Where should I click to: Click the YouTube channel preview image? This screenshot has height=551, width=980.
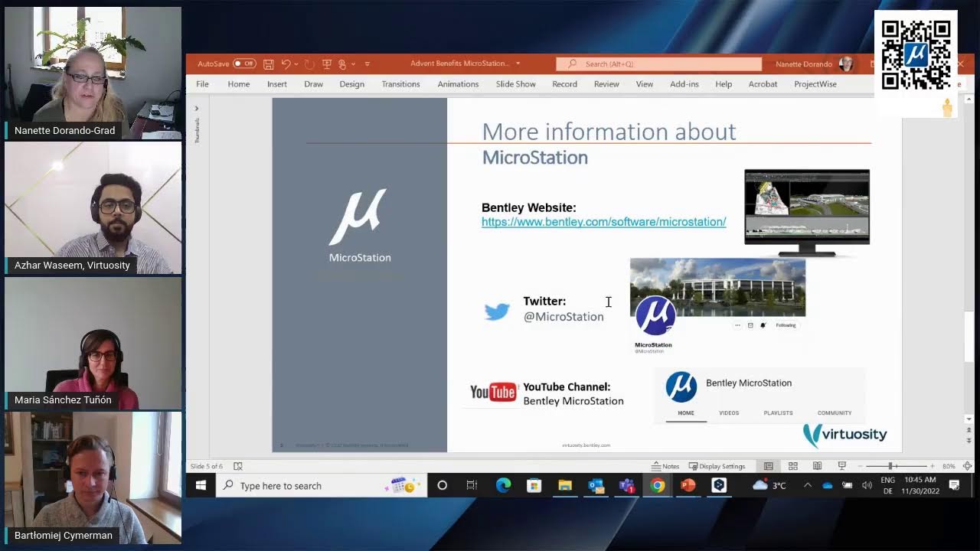759,396
